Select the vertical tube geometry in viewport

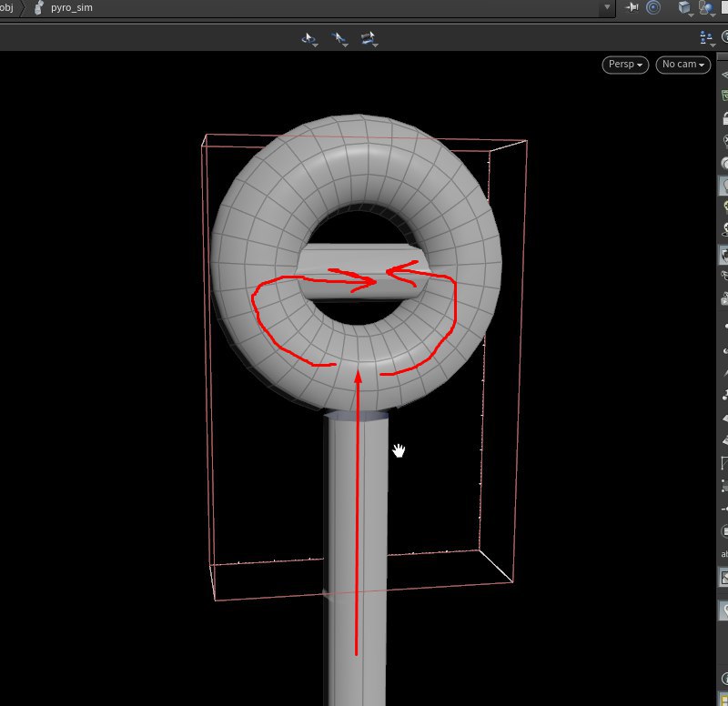point(371,557)
